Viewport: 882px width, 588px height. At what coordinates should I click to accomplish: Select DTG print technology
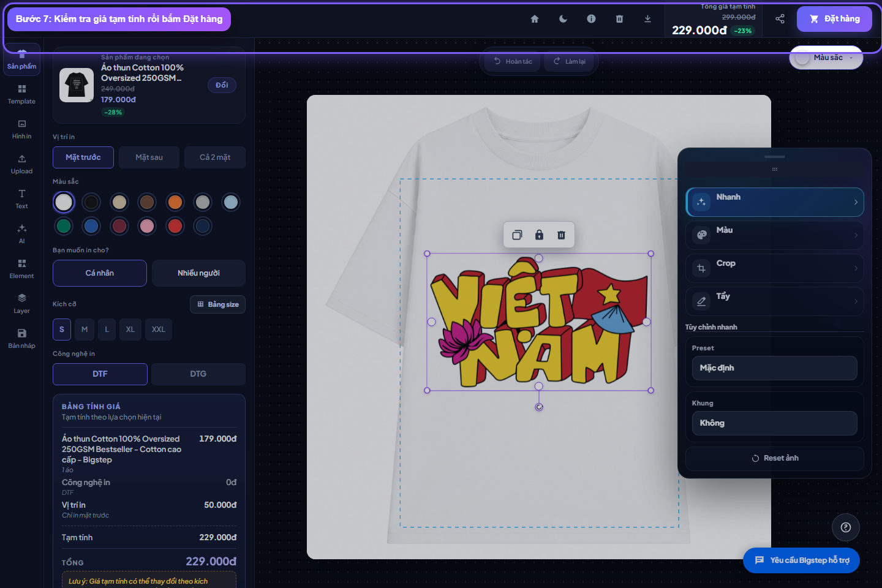tap(198, 374)
